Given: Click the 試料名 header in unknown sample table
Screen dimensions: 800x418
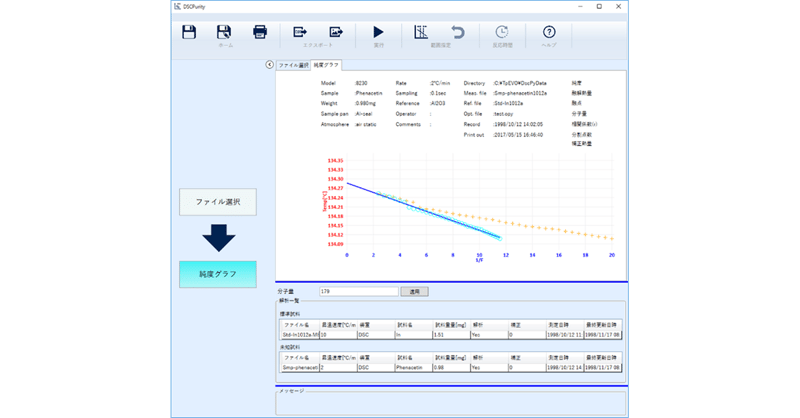Looking at the screenshot, I should [414, 358].
